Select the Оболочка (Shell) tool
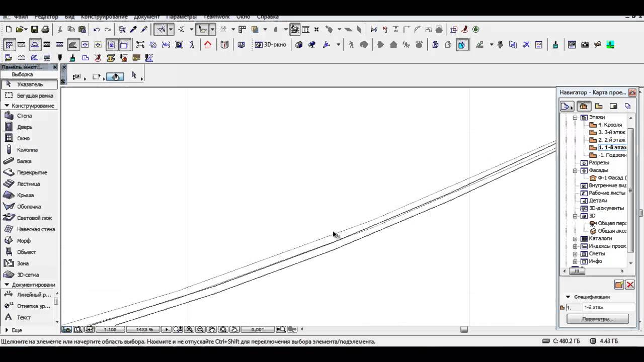The image size is (644, 362). 29,207
